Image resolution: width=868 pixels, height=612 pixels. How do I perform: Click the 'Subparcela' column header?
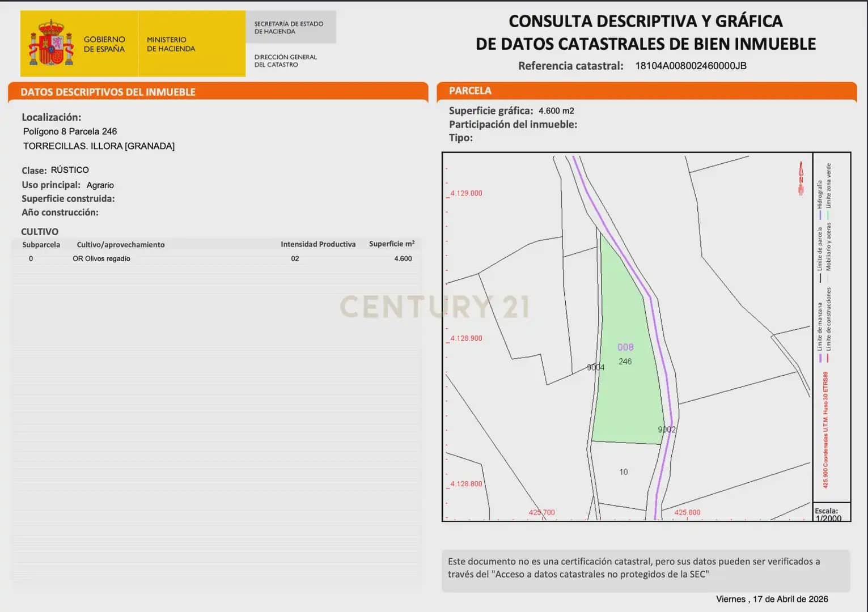coord(41,245)
